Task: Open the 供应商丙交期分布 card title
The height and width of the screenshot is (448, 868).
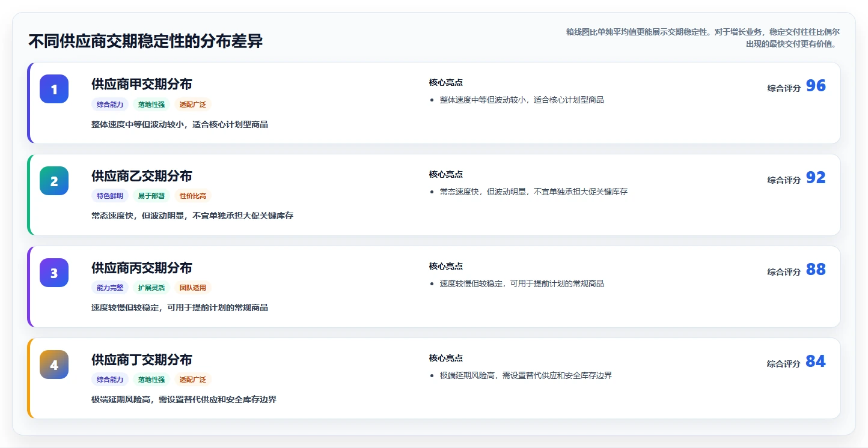Action: click(142, 268)
